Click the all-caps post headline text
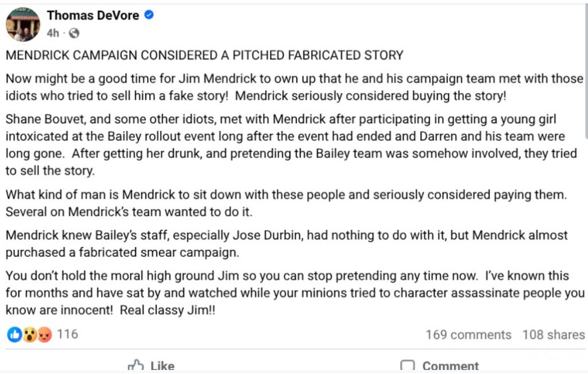Image resolution: width=588 pixels, height=374 pixels. coord(204,56)
